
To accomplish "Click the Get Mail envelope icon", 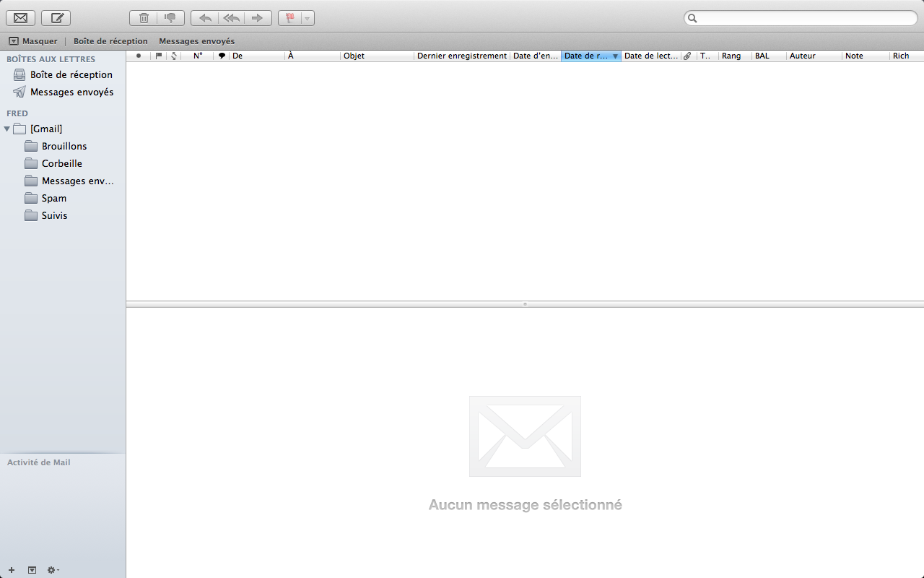I will 20,18.
